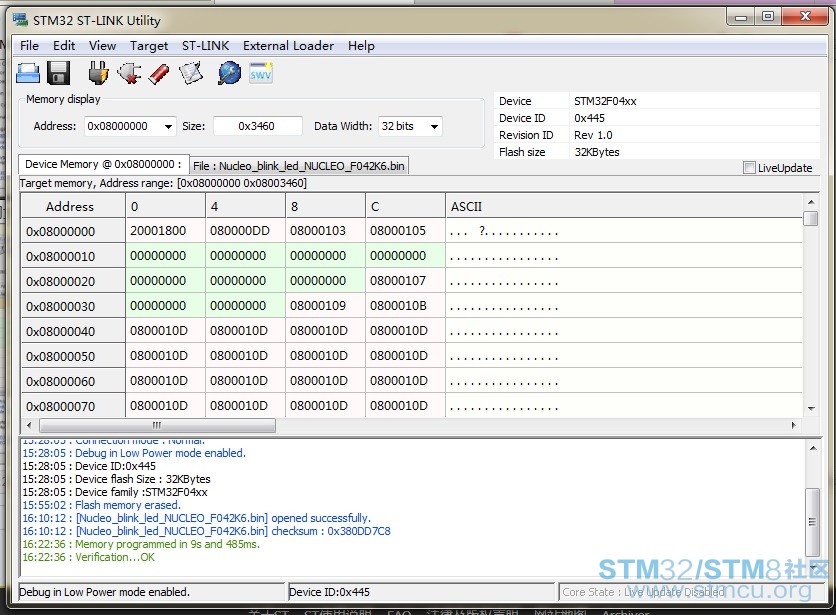The image size is (836, 615).
Task: Click Revision ID value Rev 1.0
Action: (593, 135)
